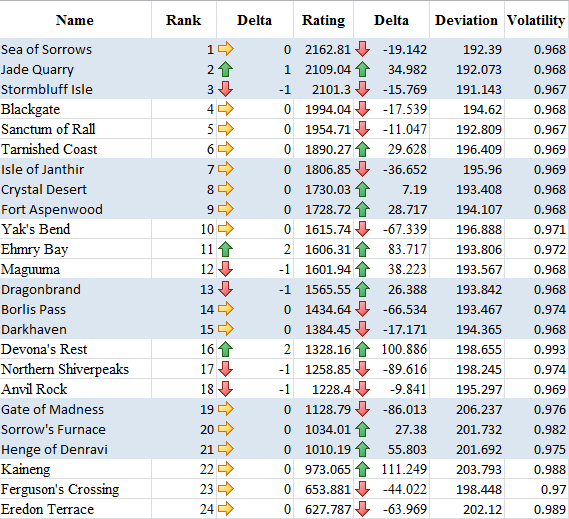
Task: Select the Name column header
Action: click(75, 20)
